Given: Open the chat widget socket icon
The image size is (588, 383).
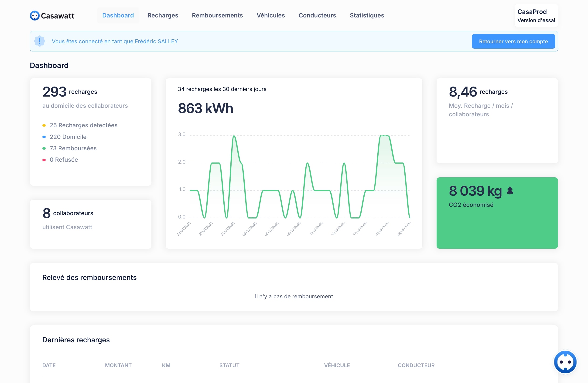Looking at the screenshot, I should pos(565,362).
